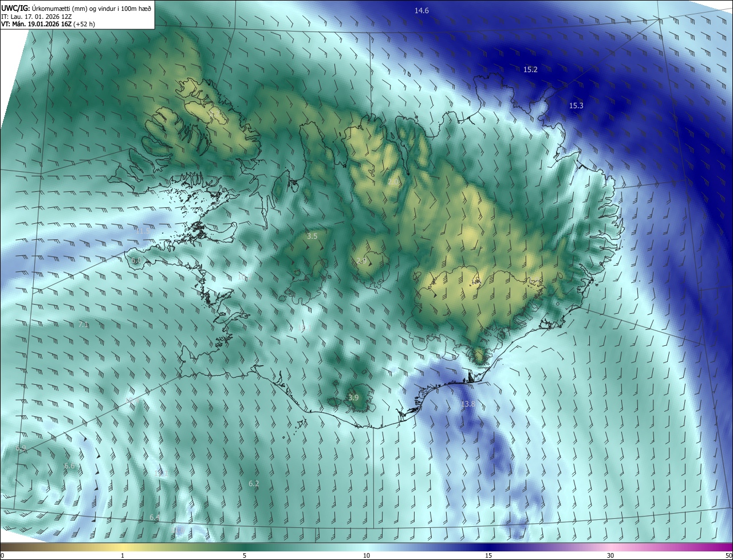Screen dimensions: 733x560
Task: Click the 6.9 value label
Action: pos(21,448)
